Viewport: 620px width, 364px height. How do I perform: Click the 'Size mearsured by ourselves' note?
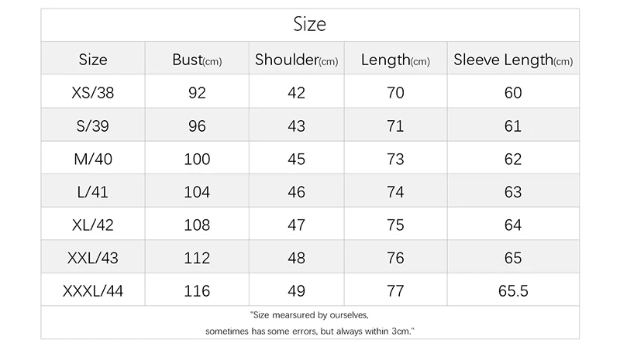(x=309, y=315)
